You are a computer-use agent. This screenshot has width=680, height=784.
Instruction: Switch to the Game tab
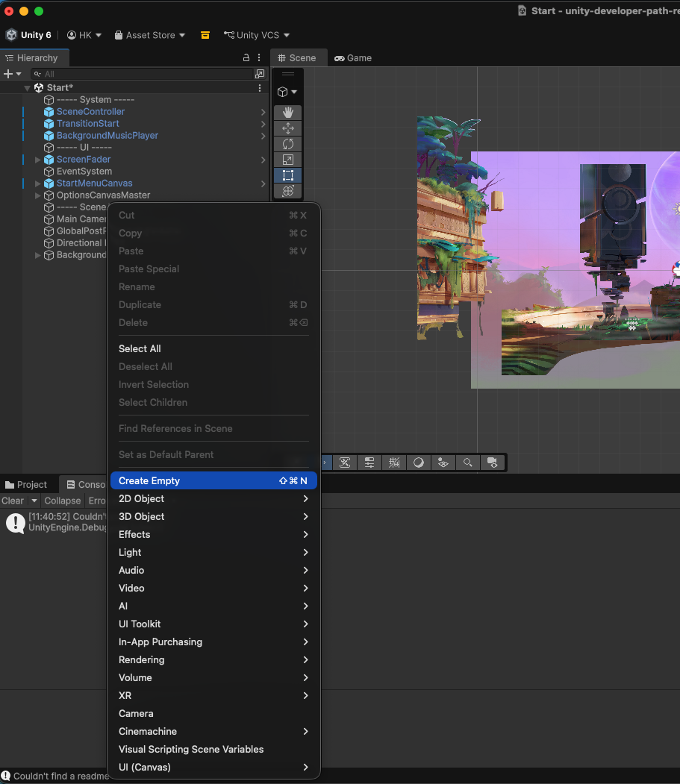click(353, 58)
